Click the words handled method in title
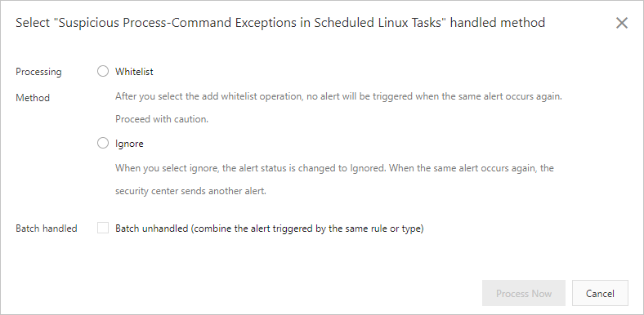This screenshot has width=644, height=315. point(498,23)
